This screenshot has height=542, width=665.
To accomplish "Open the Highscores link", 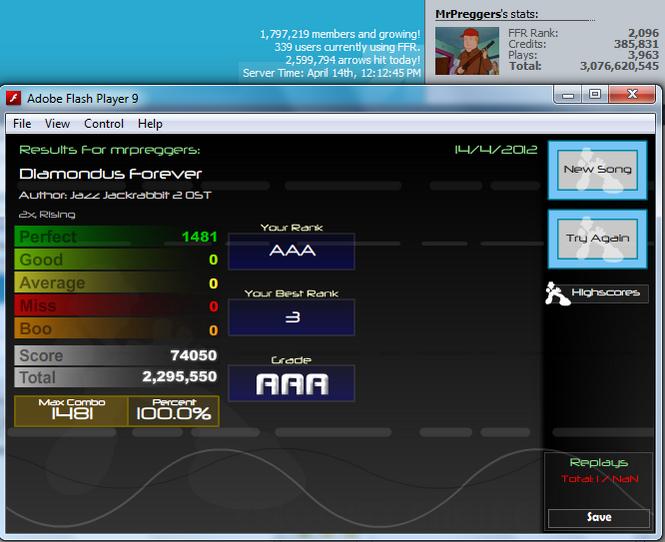I will click(606, 293).
